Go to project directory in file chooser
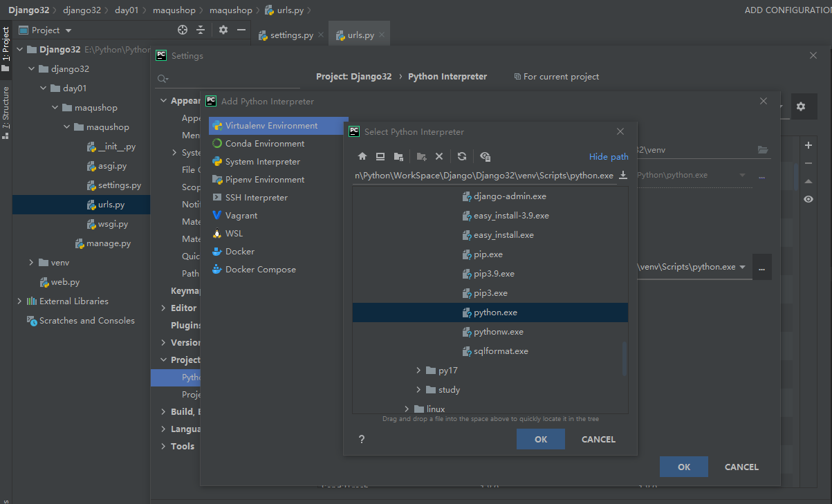Screen dimensions: 832x504 tap(398, 156)
